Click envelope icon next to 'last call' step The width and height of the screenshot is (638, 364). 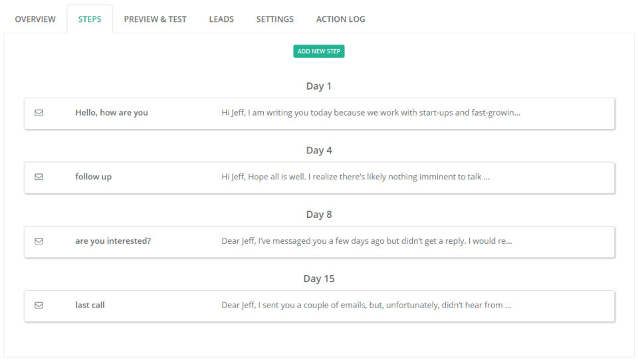pyautogui.click(x=39, y=306)
